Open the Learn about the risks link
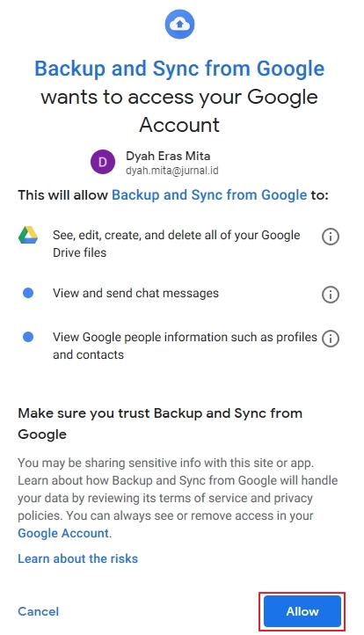Viewport: 364px width, 635px height. [77, 558]
